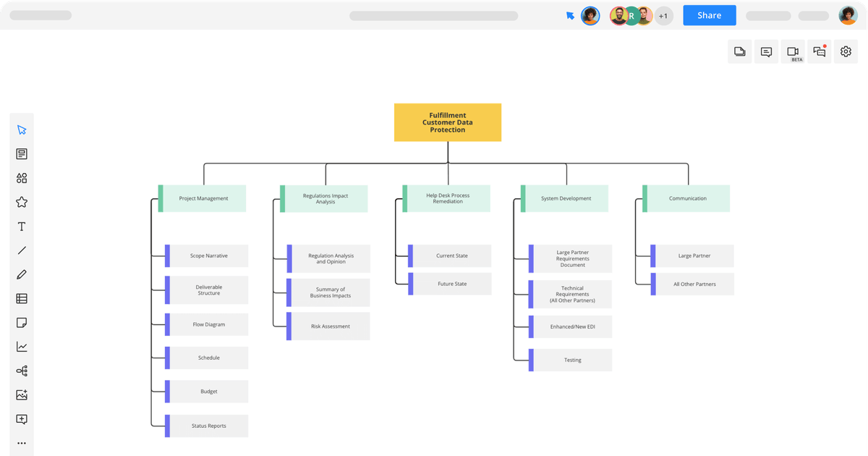Select the mind map diagram tool
The width and height of the screenshot is (868, 456).
(x=22, y=371)
